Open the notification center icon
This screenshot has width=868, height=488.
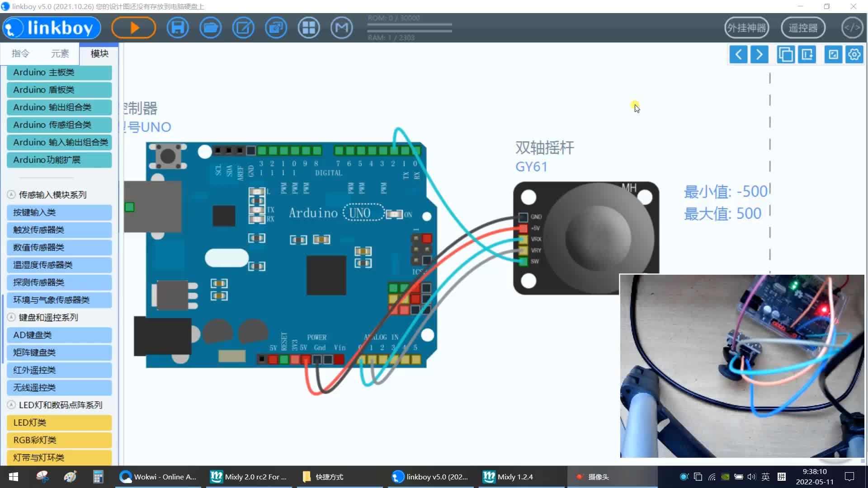849,477
